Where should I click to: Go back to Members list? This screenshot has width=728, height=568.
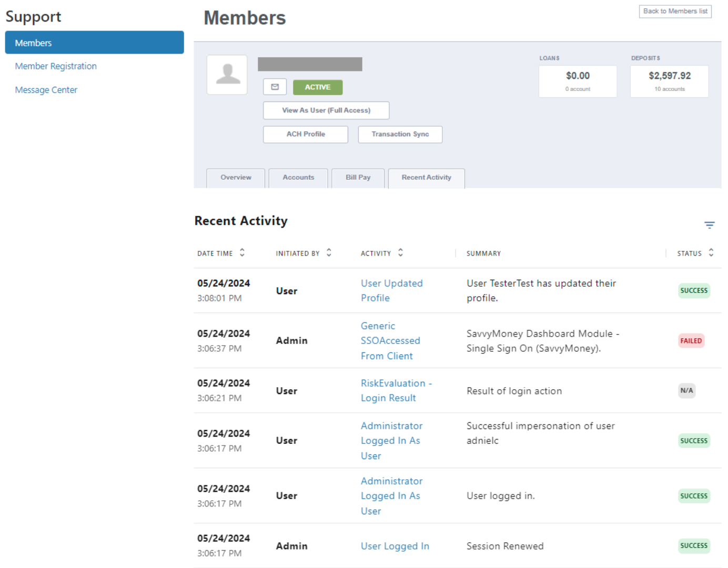[x=675, y=11]
